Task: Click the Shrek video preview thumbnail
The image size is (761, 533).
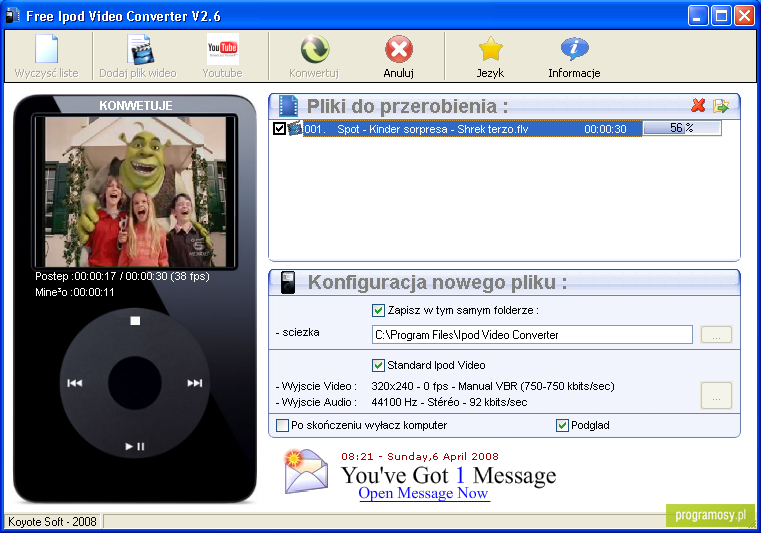Action: [135, 192]
